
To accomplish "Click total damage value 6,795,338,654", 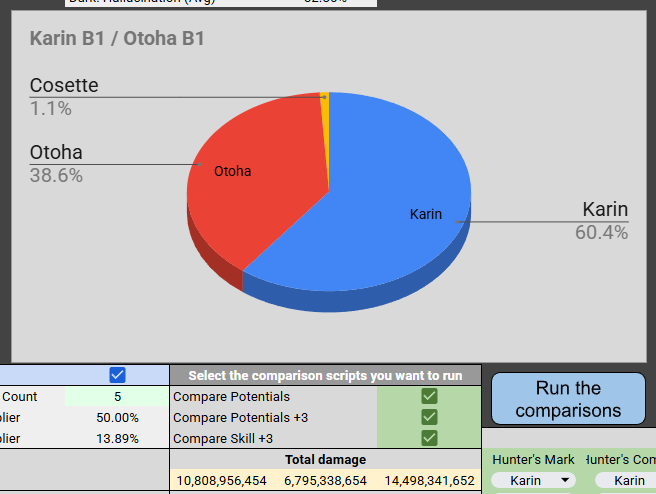I will coord(325,481).
